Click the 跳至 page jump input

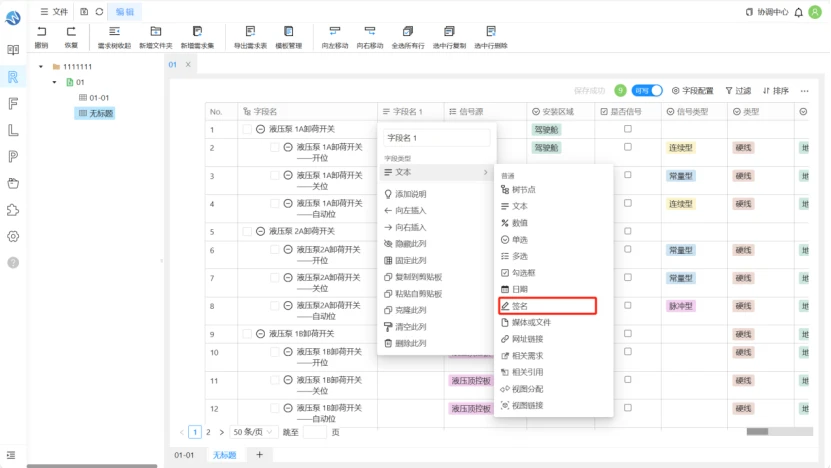coord(315,432)
